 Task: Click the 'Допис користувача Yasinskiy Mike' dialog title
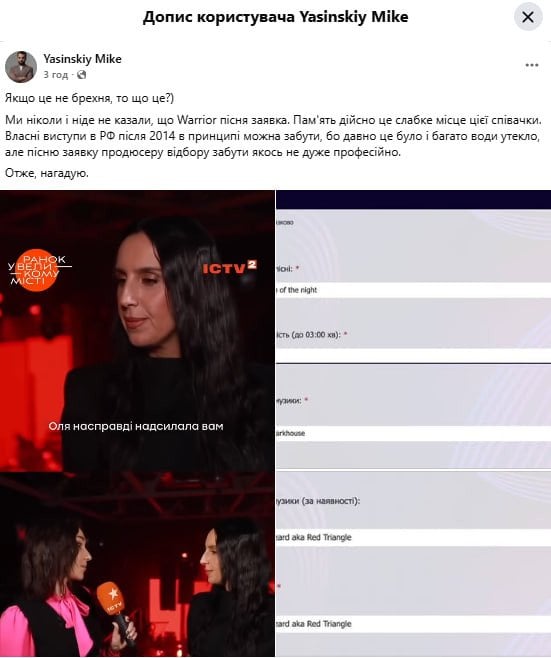click(x=275, y=17)
